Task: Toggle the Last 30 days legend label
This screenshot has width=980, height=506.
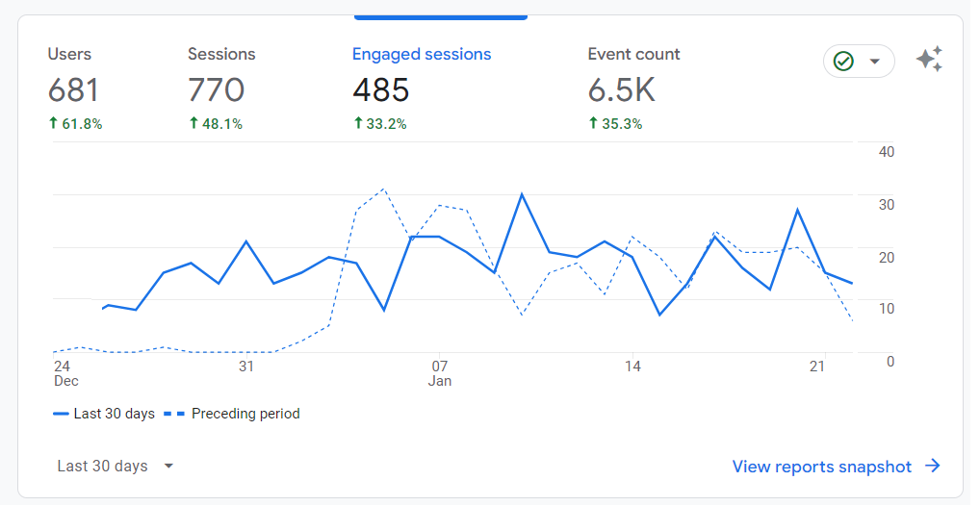Action: click(115, 415)
